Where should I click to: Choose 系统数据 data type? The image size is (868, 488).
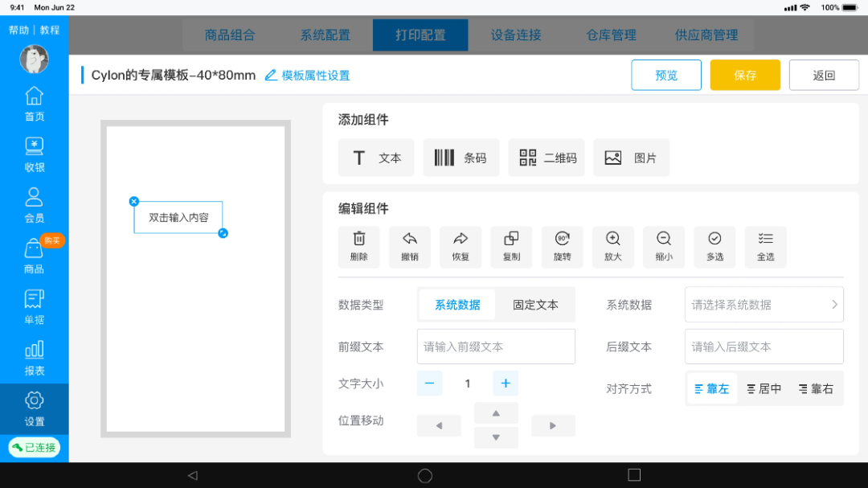(x=457, y=305)
